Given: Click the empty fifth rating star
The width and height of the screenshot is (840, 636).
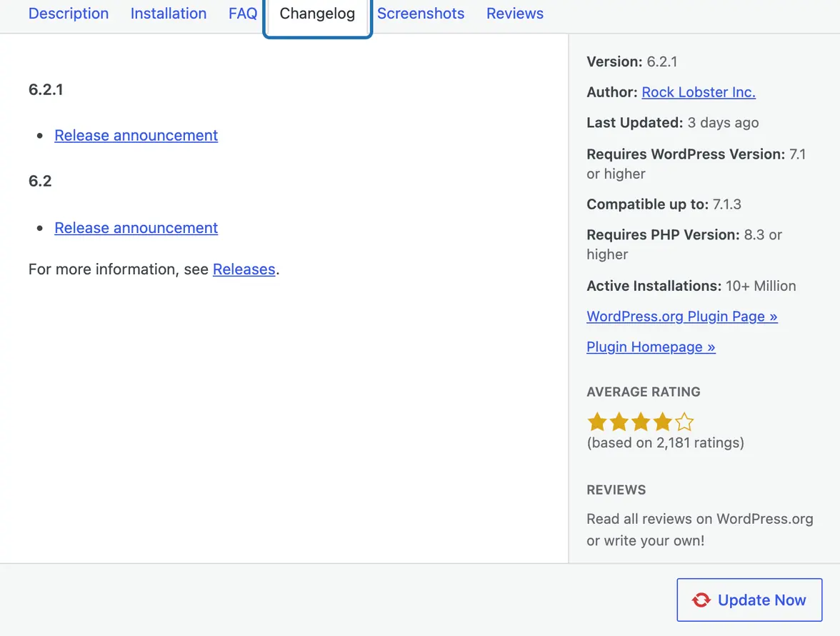Looking at the screenshot, I should [684, 422].
